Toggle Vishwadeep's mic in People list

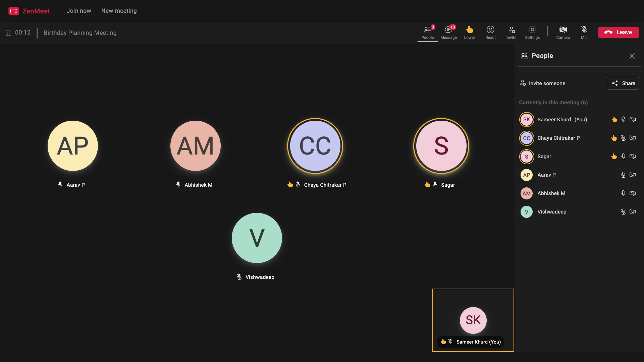tap(623, 212)
